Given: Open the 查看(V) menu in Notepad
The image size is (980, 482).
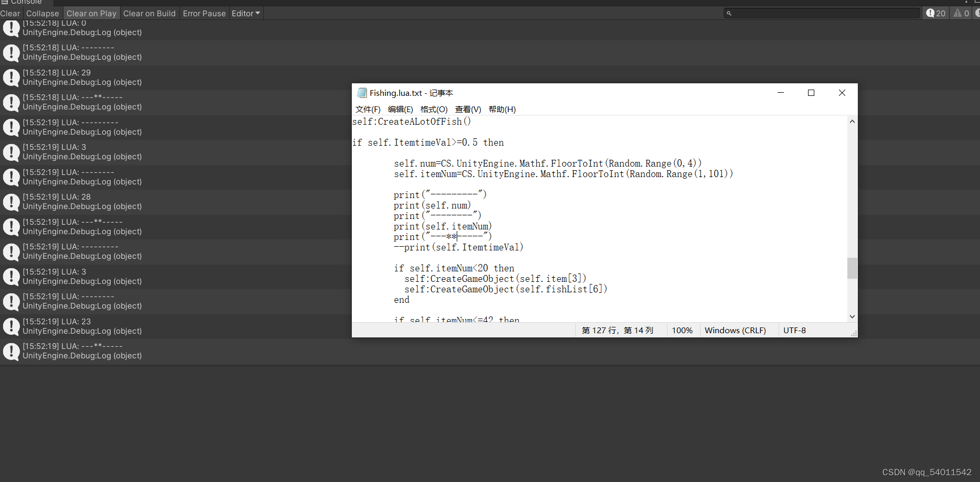Looking at the screenshot, I should click(x=468, y=109).
